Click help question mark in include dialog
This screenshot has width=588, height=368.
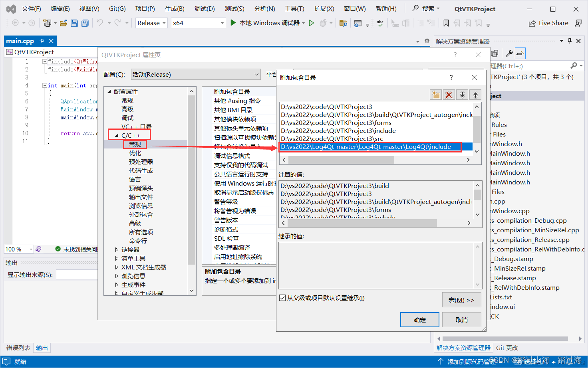[451, 77]
